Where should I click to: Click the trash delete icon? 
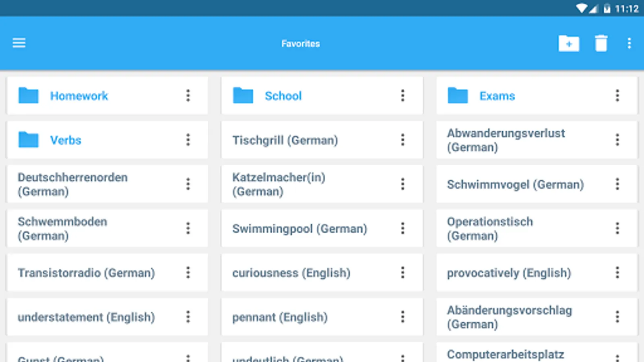601,43
